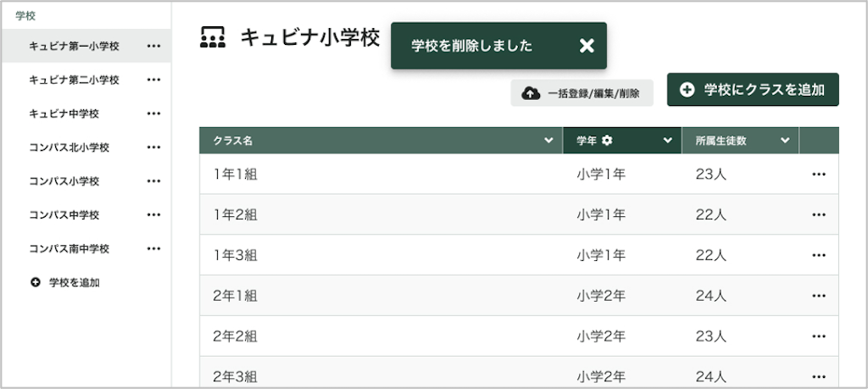This screenshot has height=389, width=868.
Task: Open row menu for 1年3組
Action: coord(819,255)
